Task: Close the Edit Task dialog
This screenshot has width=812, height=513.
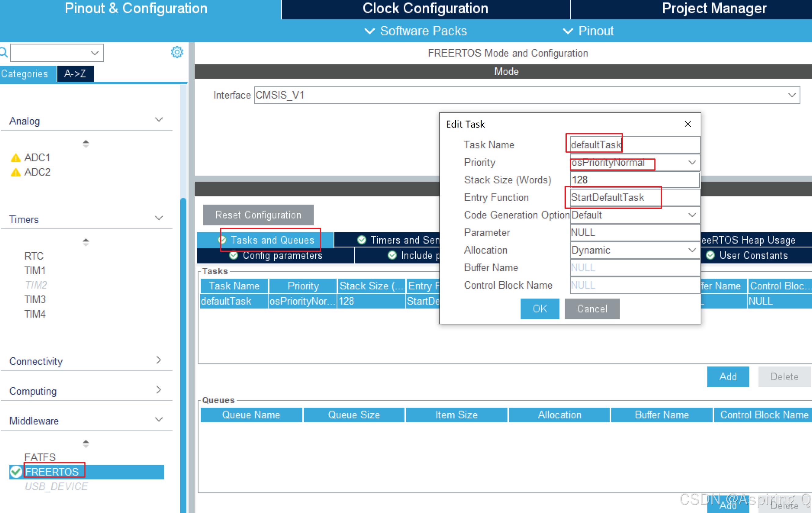Action: [687, 124]
